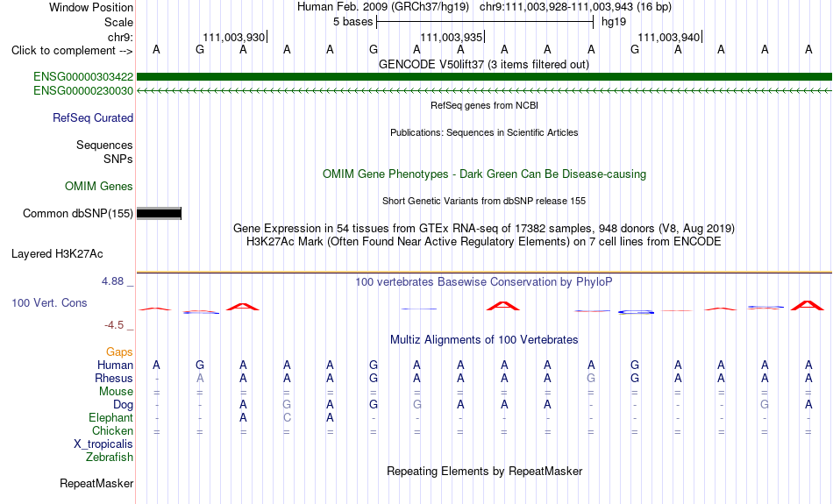
Task: Click the Human species row label
Action: pyautogui.click(x=115, y=365)
